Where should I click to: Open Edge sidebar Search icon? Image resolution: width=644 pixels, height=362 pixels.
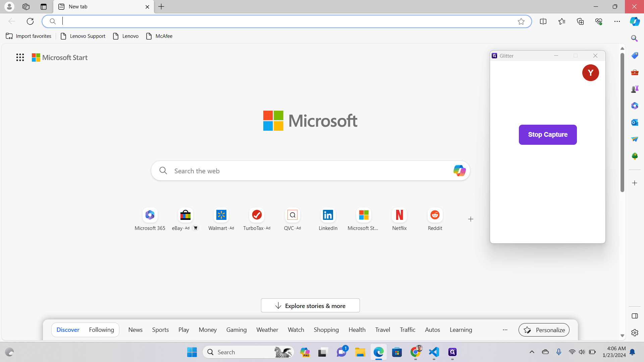point(635,39)
